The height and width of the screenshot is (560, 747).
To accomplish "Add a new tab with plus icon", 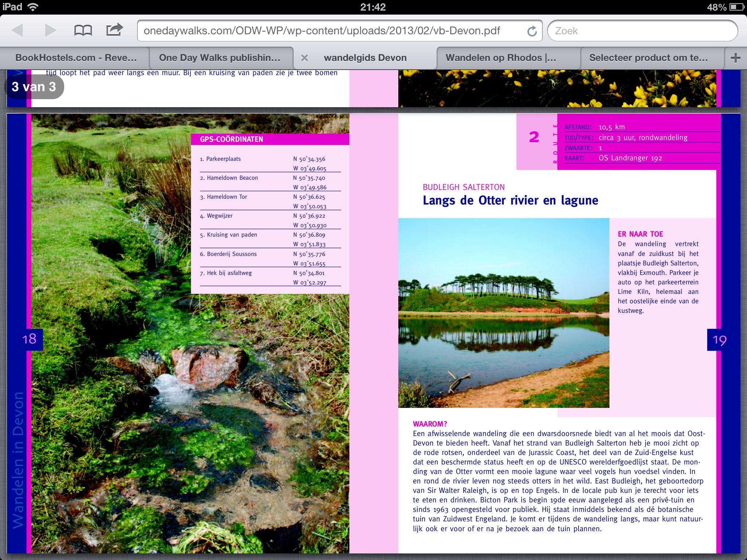I will pos(735,58).
